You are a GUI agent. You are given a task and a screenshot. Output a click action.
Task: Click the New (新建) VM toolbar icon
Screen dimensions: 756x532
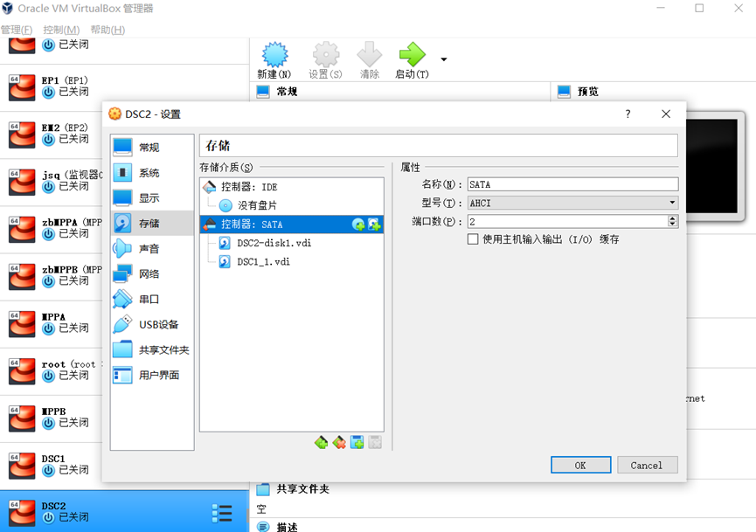pos(274,54)
